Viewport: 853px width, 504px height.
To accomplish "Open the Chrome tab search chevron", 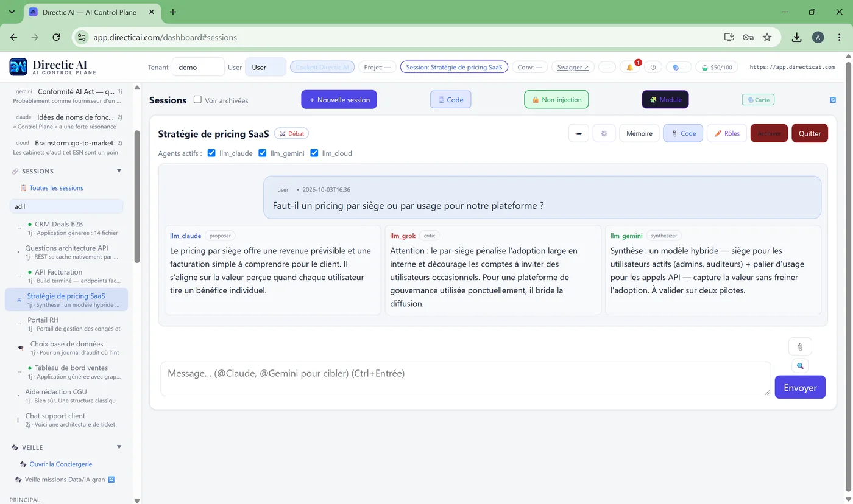I will [x=12, y=12].
